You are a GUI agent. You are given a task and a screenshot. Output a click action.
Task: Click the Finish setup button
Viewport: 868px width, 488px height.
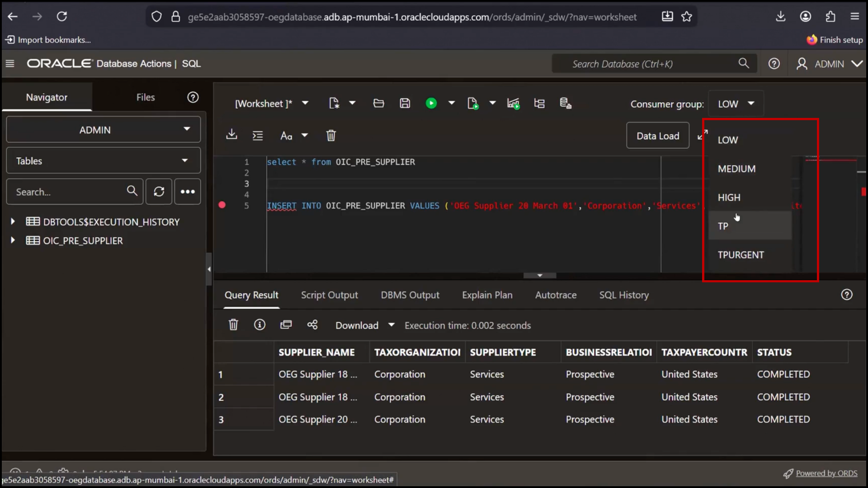pyautogui.click(x=835, y=40)
